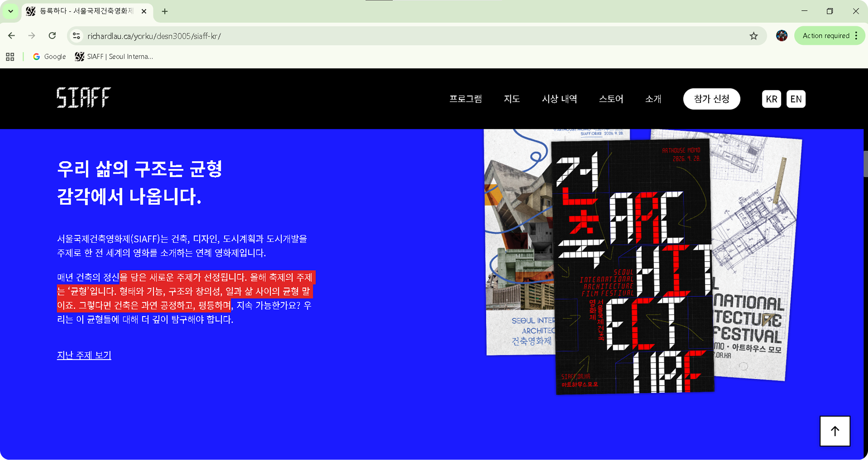Viewport: 868px width, 460px height.
Task: Keep language set to KR
Action: point(771,99)
